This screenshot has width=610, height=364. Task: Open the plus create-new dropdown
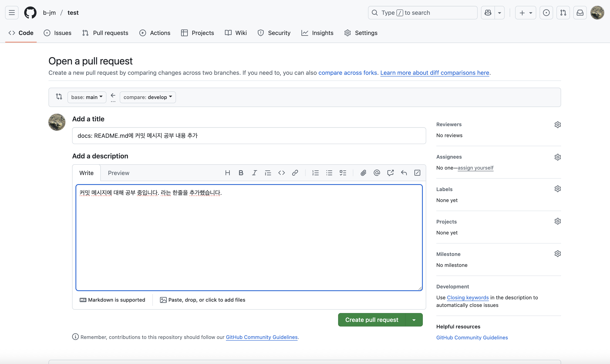(x=525, y=13)
